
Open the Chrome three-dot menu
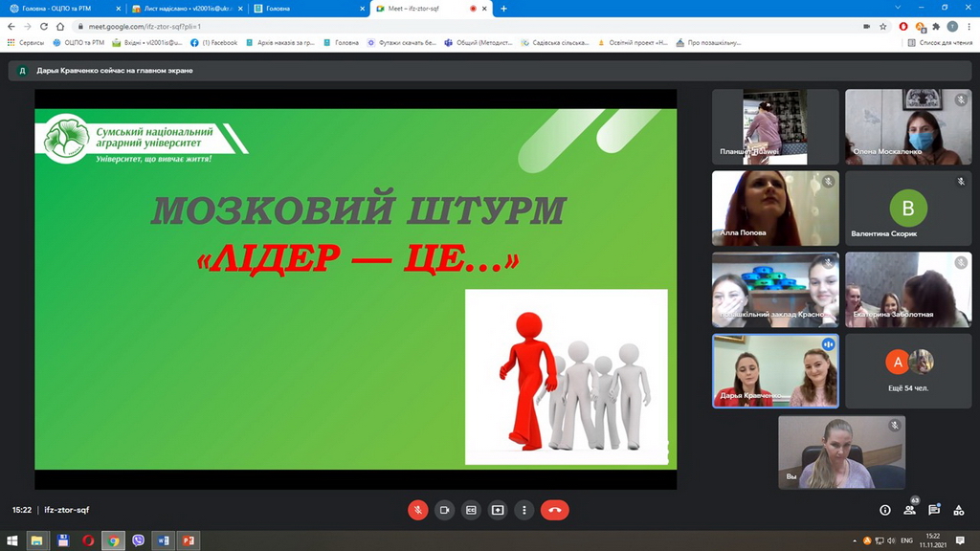[968, 27]
